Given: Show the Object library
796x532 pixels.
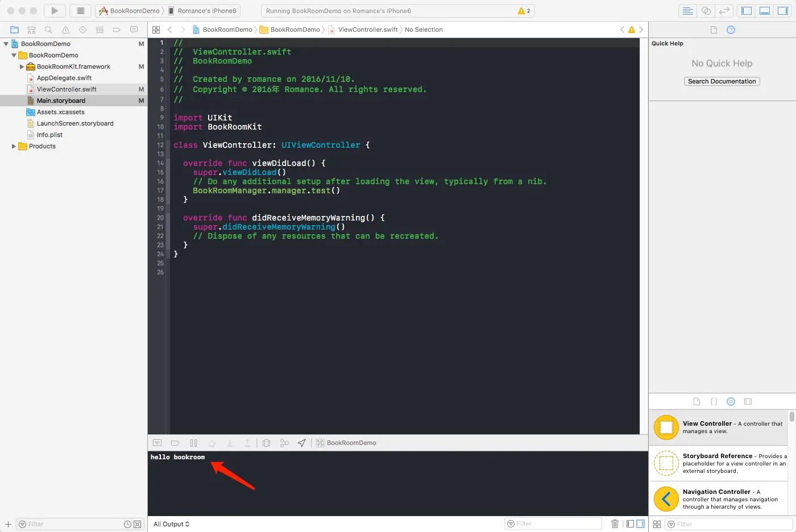Looking at the screenshot, I should (731, 401).
